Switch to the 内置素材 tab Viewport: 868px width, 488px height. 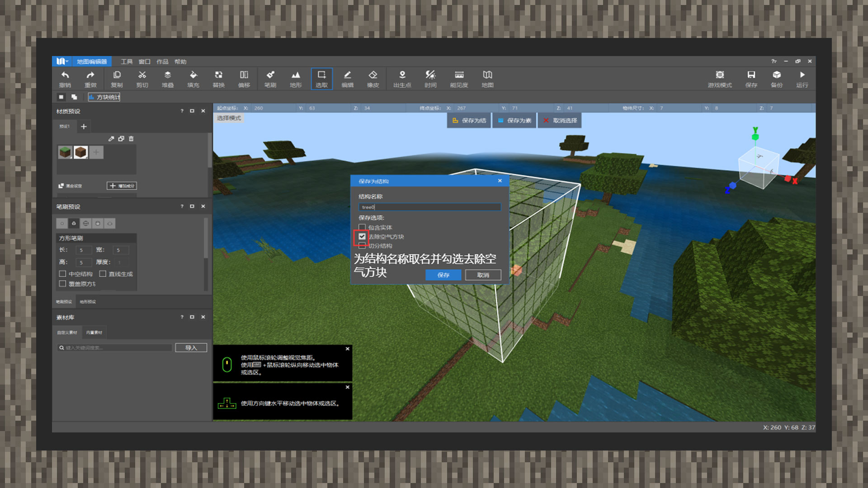point(94,333)
